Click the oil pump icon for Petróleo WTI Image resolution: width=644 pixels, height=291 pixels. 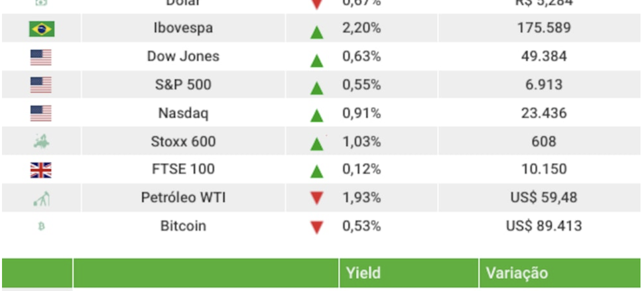pyautogui.click(x=41, y=198)
